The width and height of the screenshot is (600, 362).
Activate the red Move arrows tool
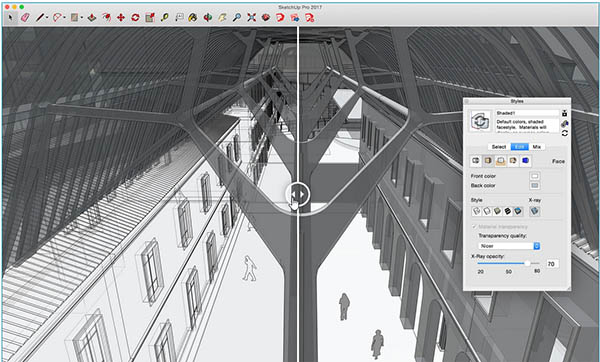pyautogui.click(x=121, y=18)
